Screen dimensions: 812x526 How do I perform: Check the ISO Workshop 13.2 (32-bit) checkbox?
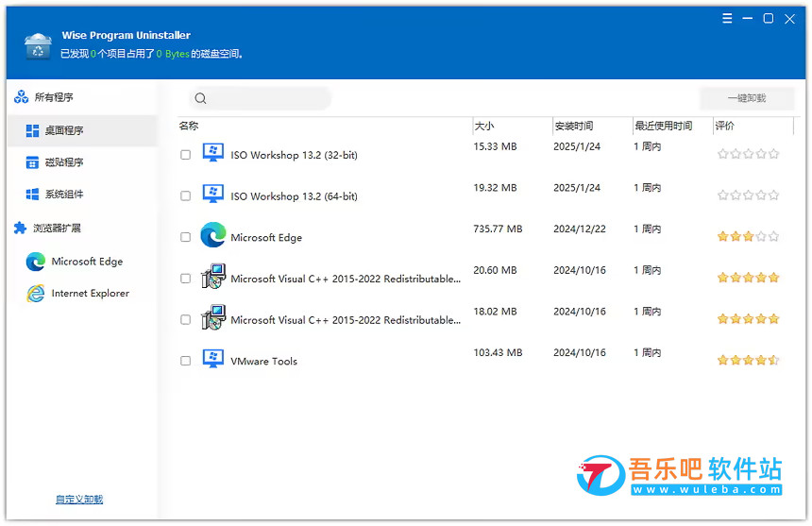coord(185,155)
